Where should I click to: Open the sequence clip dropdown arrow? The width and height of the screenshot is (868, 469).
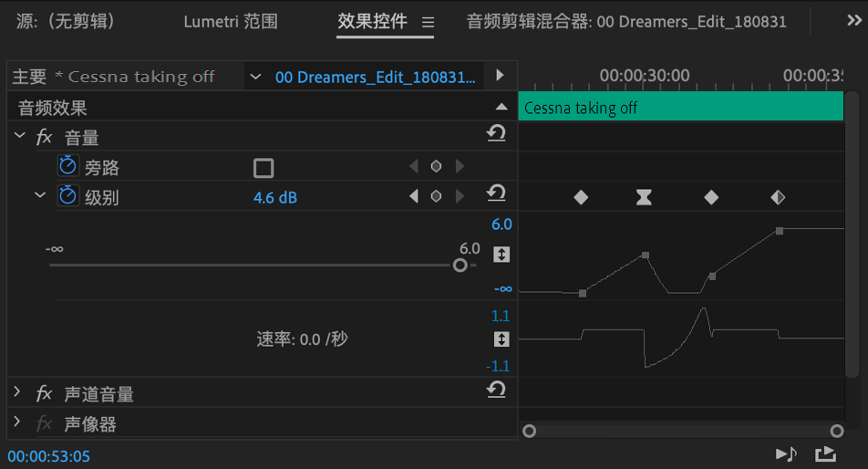255,77
